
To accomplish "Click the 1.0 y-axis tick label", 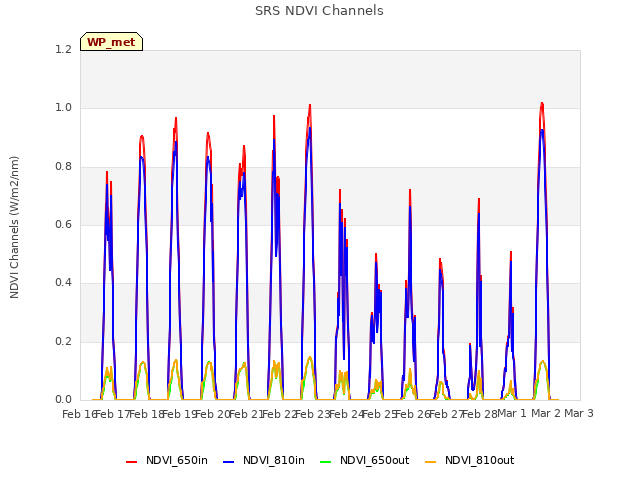I will click(x=63, y=108).
